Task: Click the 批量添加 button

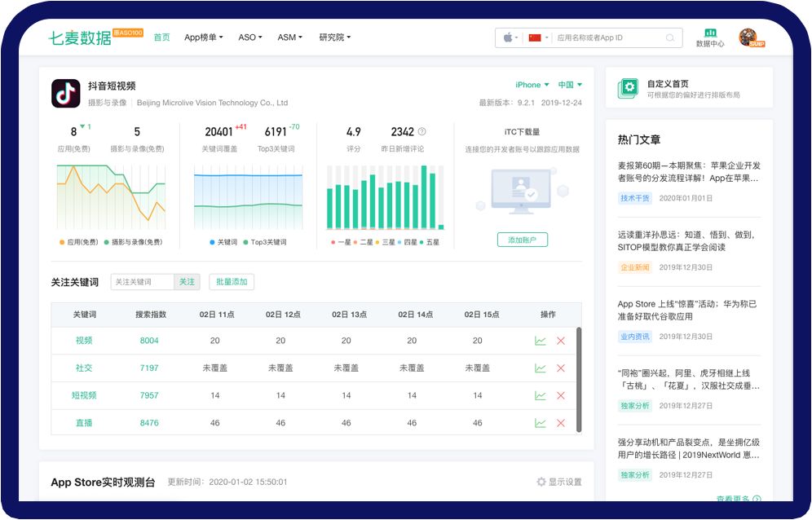Action: click(232, 282)
